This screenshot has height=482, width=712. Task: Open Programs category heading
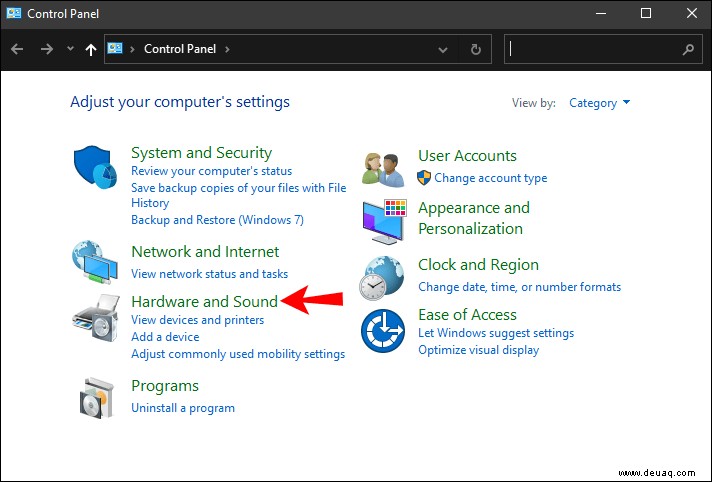tap(165, 386)
